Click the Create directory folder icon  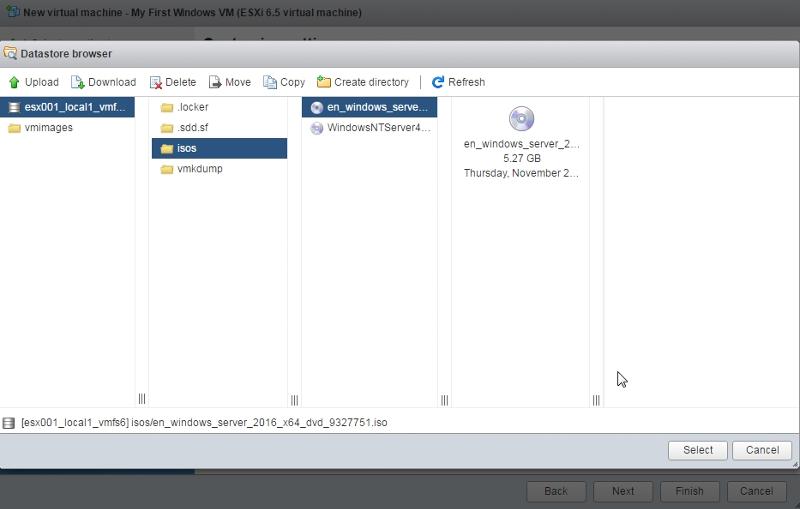point(324,82)
